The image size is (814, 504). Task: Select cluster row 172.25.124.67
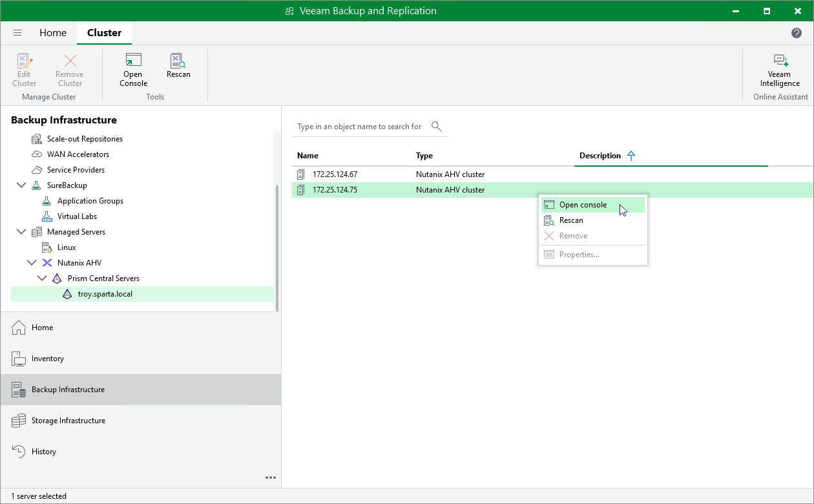tap(552, 174)
